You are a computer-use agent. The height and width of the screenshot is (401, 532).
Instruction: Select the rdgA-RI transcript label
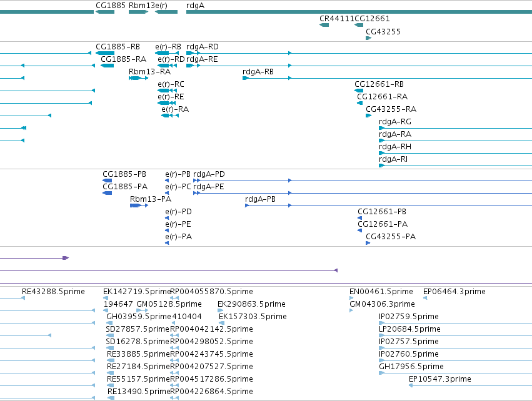(393, 159)
